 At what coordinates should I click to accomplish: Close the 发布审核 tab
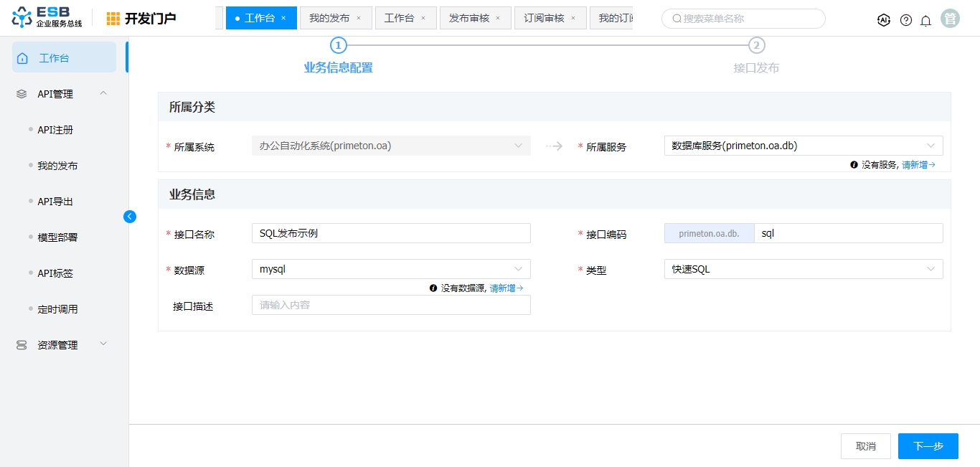pos(498,18)
